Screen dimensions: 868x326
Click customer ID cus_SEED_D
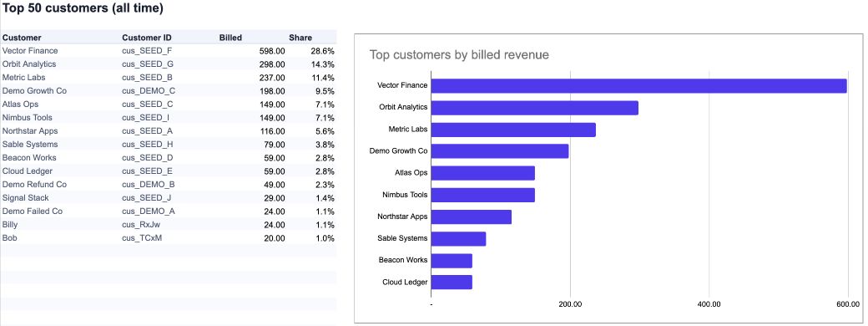click(x=148, y=157)
